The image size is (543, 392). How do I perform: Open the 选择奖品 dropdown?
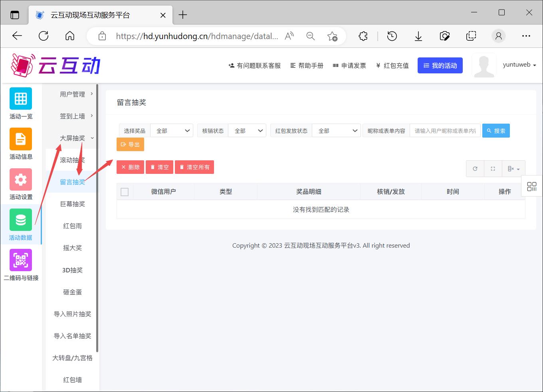(x=172, y=131)
